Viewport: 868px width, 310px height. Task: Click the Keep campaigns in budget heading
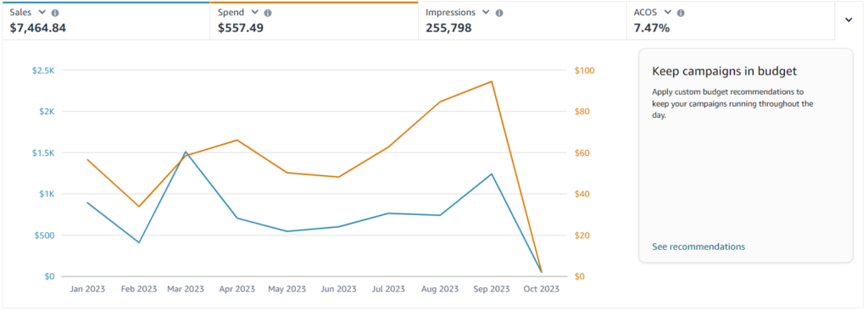[x=725, y=71]
